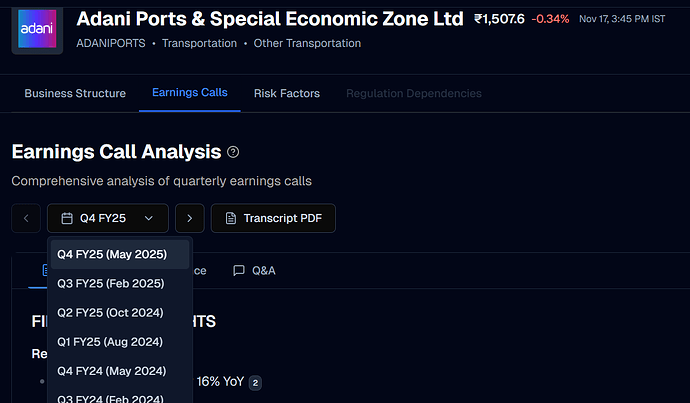This screenshot has height=403, width=690.
Task: Pick Q1 FY25 (Aug 2024) quarter
Action: pyautogui.click(x=111, y=341)
